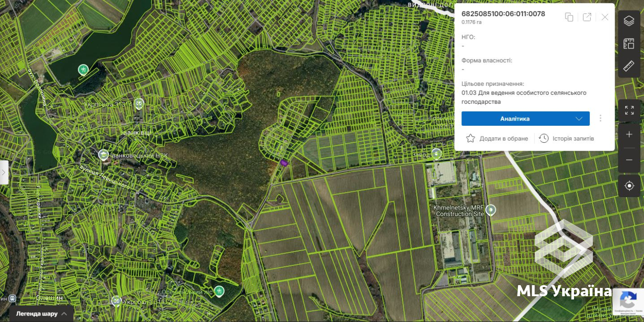Click Khmelnetsky MRF Construction Site marker

[x=491, y=210]
